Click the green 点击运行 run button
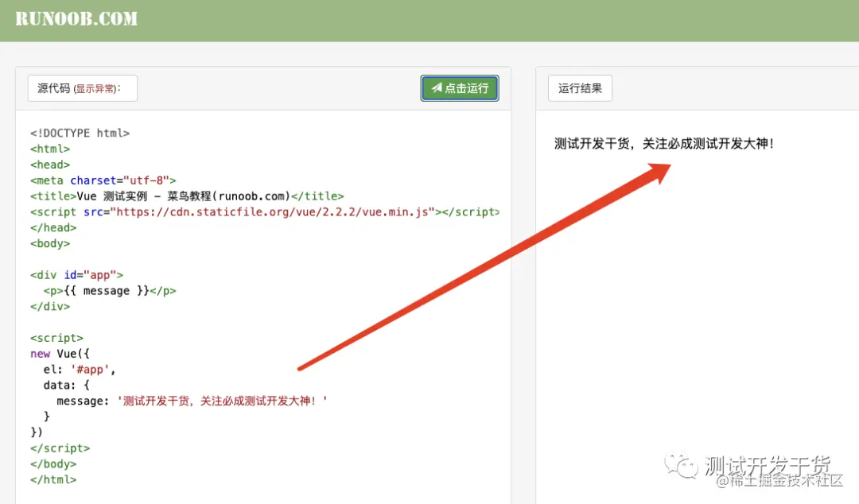 coord(460,88)
